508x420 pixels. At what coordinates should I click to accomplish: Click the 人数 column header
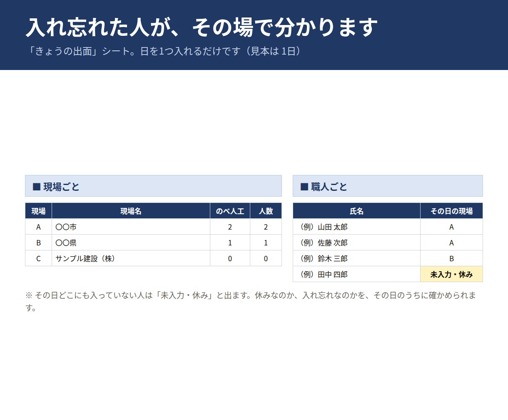pos(266,211)
